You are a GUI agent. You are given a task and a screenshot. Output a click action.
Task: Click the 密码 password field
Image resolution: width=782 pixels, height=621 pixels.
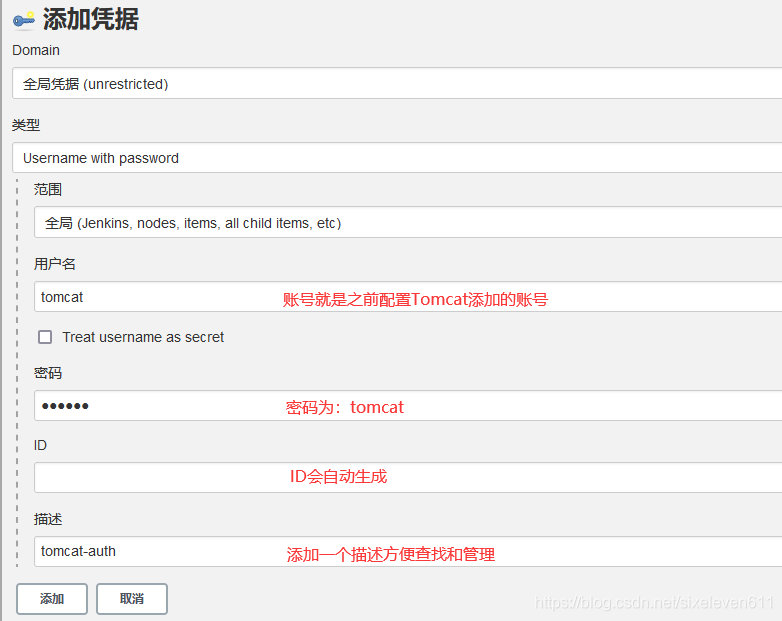point(408,406)
